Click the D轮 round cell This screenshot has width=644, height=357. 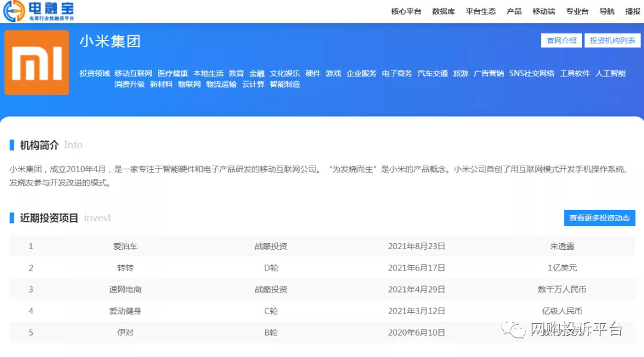(271, 268)
